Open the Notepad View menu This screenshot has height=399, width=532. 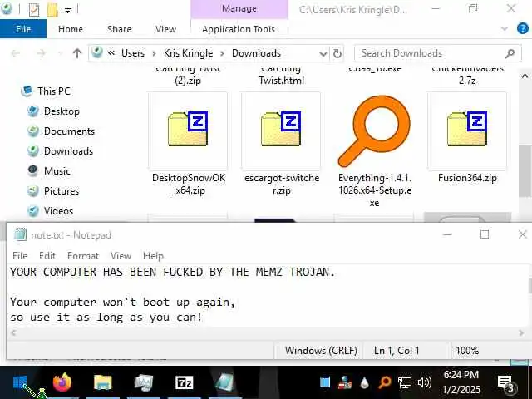coord(121,256)
